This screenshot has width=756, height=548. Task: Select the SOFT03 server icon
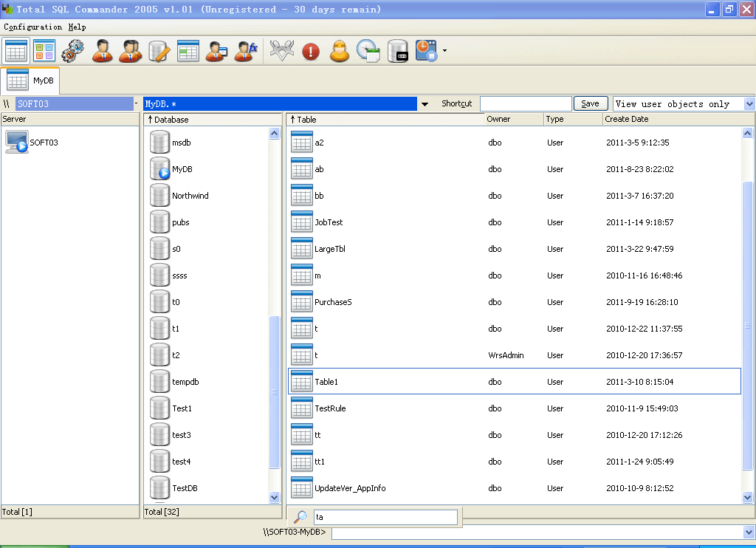click(16, 143)
